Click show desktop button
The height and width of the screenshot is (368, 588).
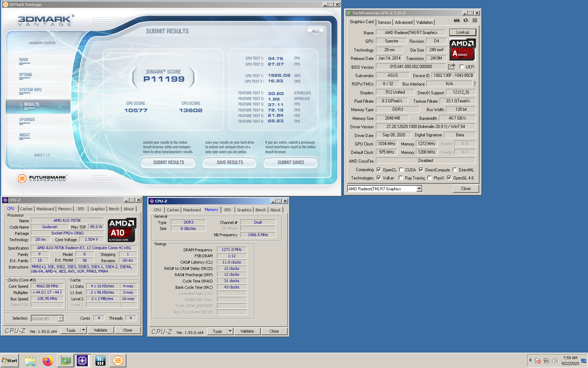click(x=584, y=361)
